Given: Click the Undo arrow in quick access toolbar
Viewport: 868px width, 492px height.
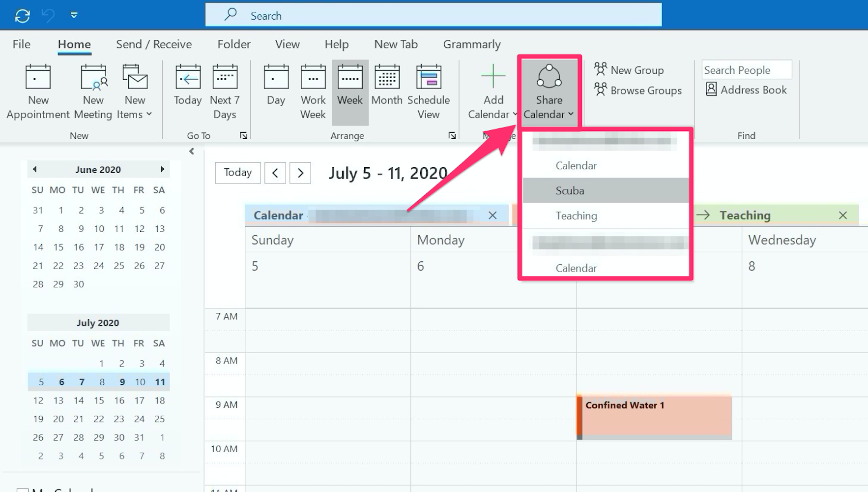Looking at the screenshot, I should (48, 16).
